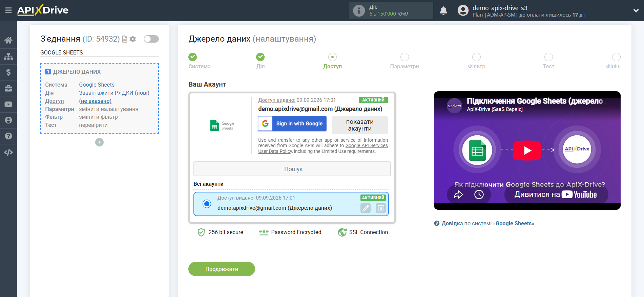The width and height of the screenshot is (644, 297).
Task: Play the Google Sheets YouTube video
Action: click(x=527, y=151)
